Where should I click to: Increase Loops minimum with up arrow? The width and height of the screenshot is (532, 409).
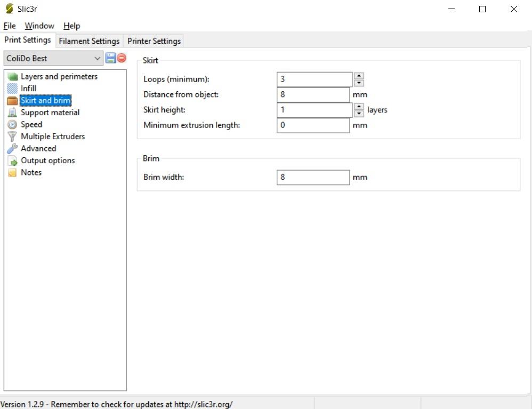(x=359, y=76)
